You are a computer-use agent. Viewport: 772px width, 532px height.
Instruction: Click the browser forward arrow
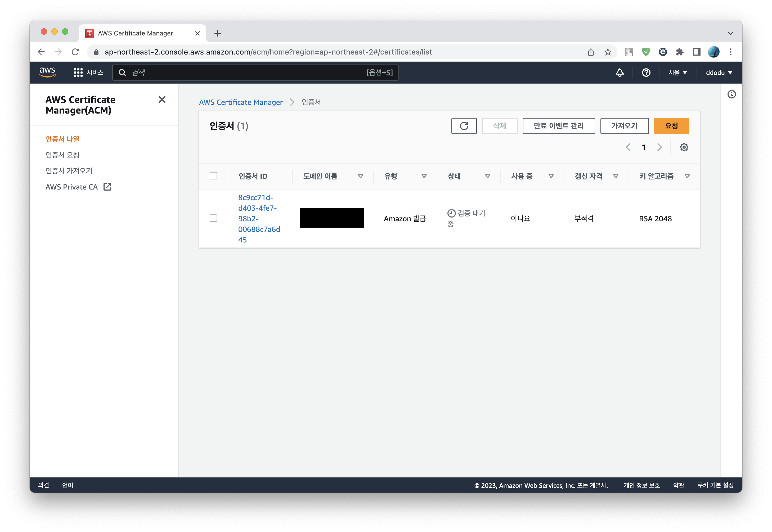tap(58, 52)
